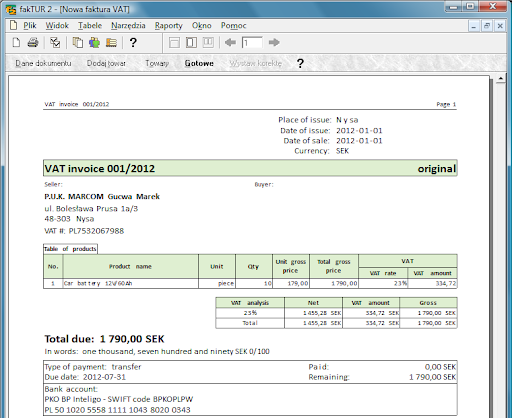Restore the inner document window
512x418 pixels.
coord(487,26)
